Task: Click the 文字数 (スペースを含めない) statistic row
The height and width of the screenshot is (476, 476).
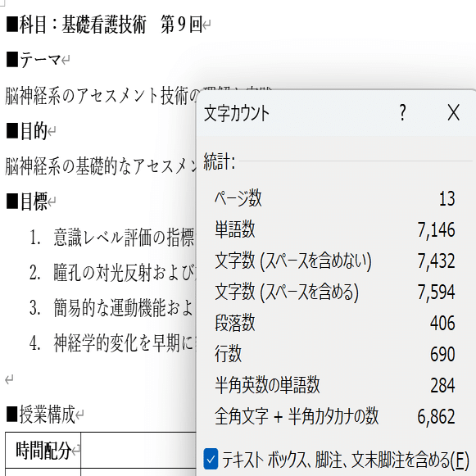Action: point(335,261)
